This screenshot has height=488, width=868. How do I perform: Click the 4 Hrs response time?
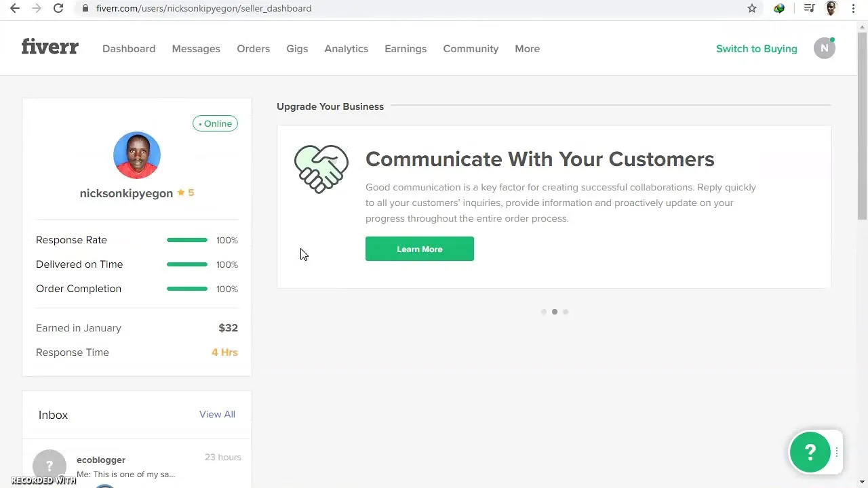click(x=224, y=352)
